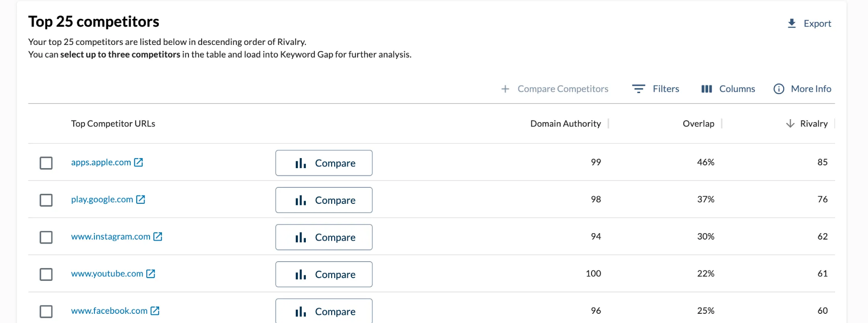
Task: Open www.youtube.com external link icon
Action: (151, 274)
